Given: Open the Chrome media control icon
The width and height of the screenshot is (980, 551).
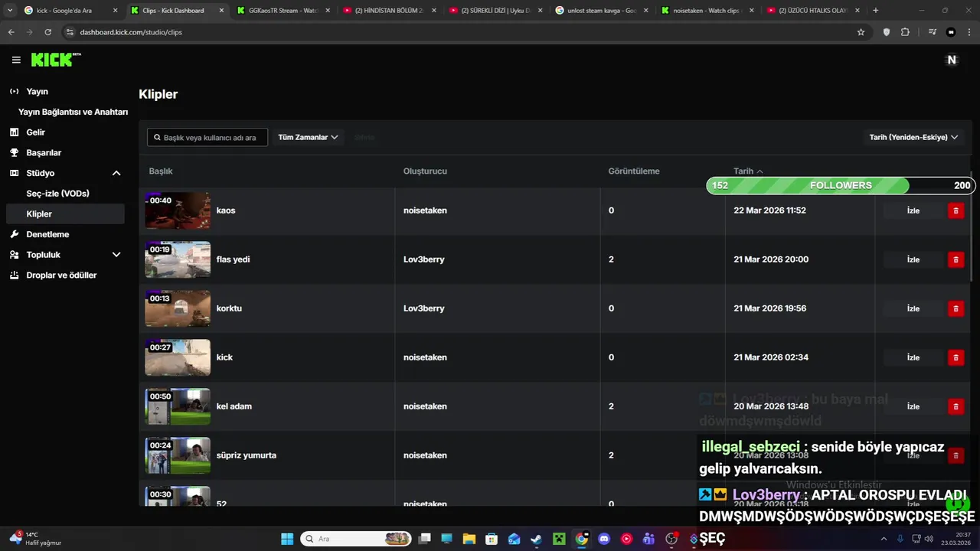Looking at the screenshot, I should pos(932,32).
